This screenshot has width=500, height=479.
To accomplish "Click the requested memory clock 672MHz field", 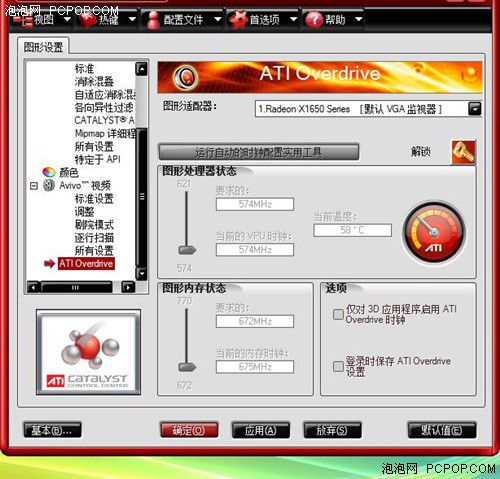I will coord(255,321).
